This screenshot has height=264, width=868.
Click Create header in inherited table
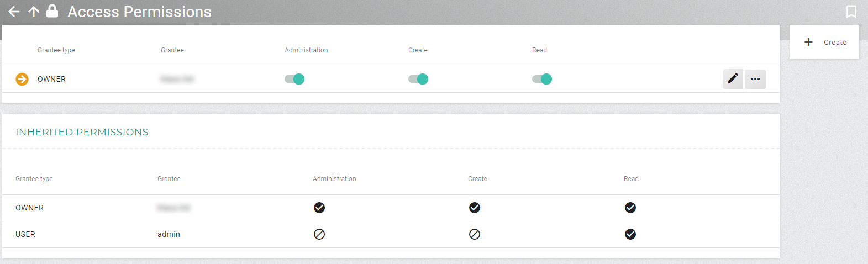tap(477, 179)
